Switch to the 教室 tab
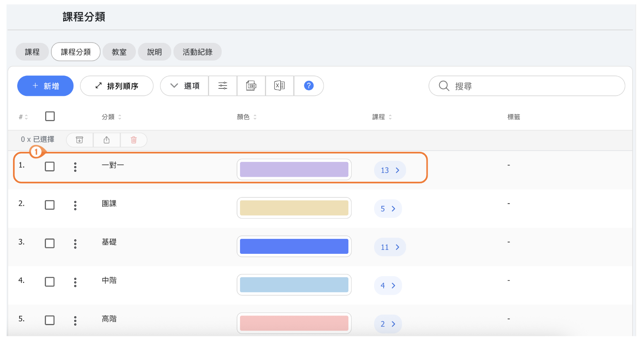This screenshot has height=342, width=644. coord(119,52)
